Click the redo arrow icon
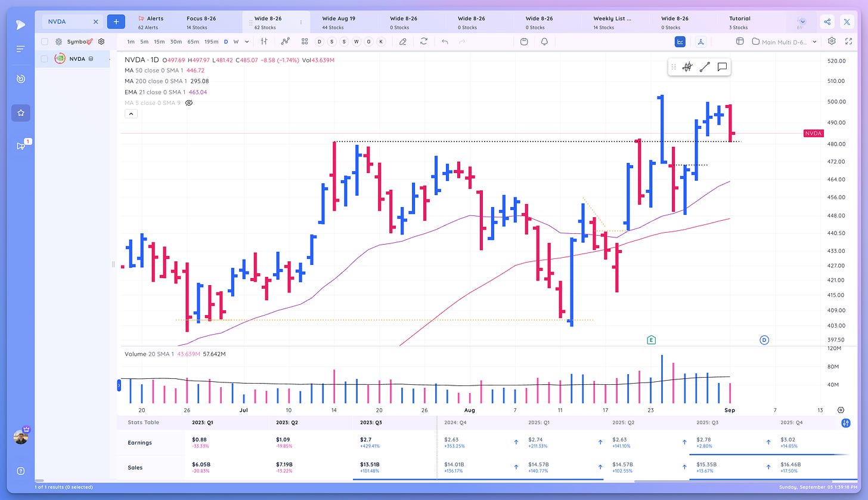Screen dimensions: 868x500 462,41
